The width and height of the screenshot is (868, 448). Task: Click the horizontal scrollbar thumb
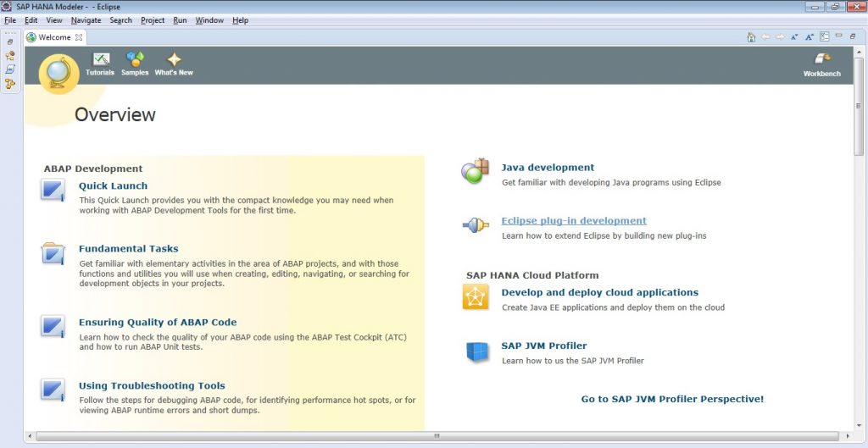(437, 436)
